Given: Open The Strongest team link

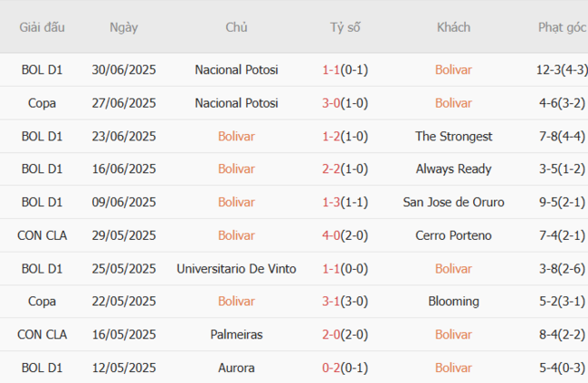Looking at the screenshot, I should pos(453,136).
